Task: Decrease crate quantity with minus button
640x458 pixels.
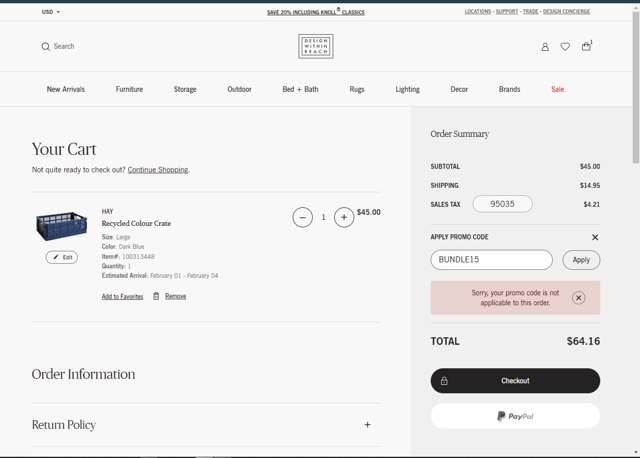Action: click(x=302, y=218)
